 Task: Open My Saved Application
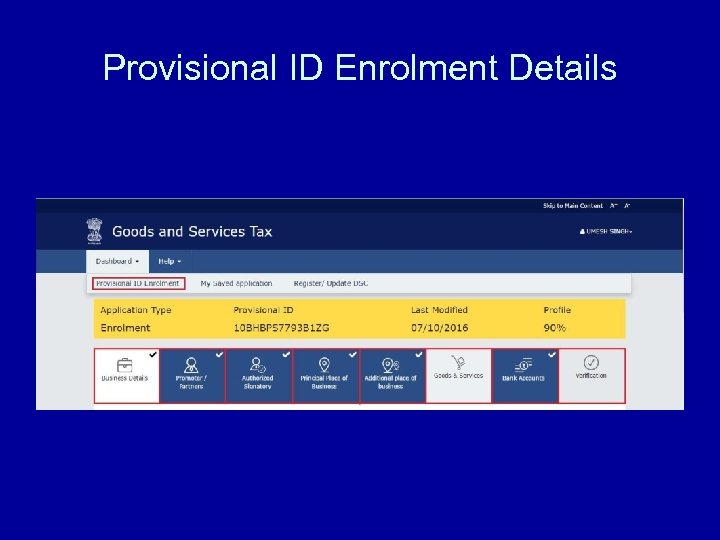(x=236, y=283)
